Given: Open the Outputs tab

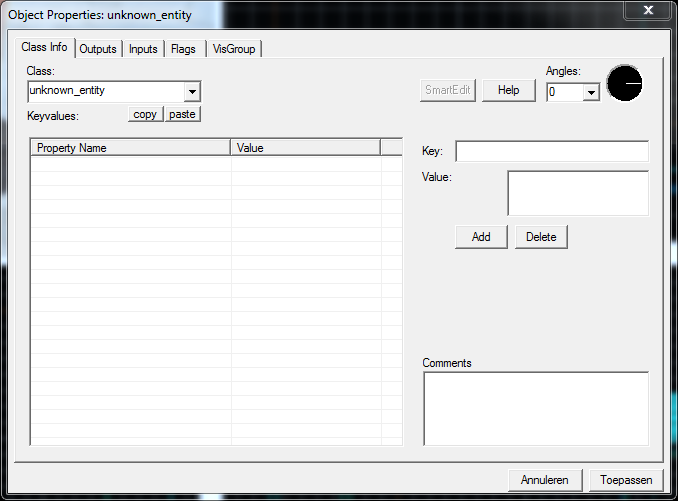Looking at the screenshot, I should pos(98,49).
